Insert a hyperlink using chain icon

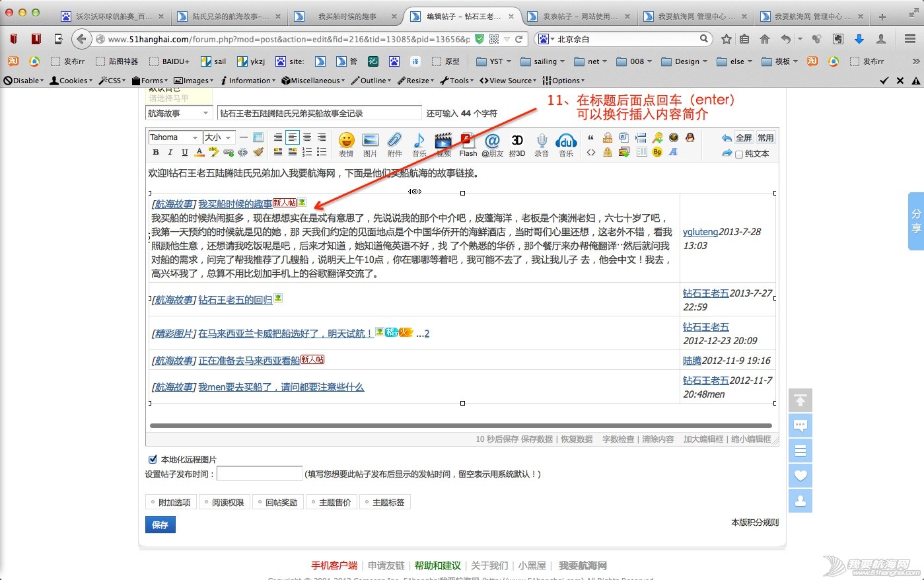coord(229,152)
